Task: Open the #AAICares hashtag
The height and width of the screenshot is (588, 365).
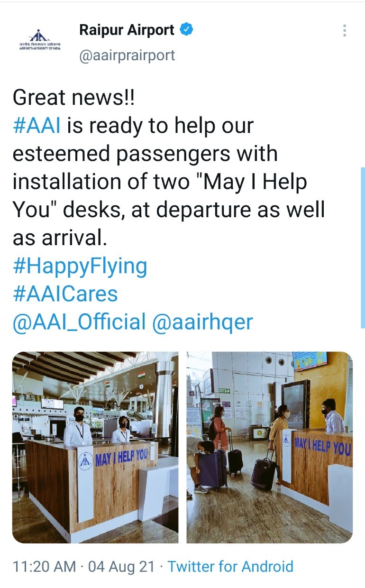Action: 65,294
